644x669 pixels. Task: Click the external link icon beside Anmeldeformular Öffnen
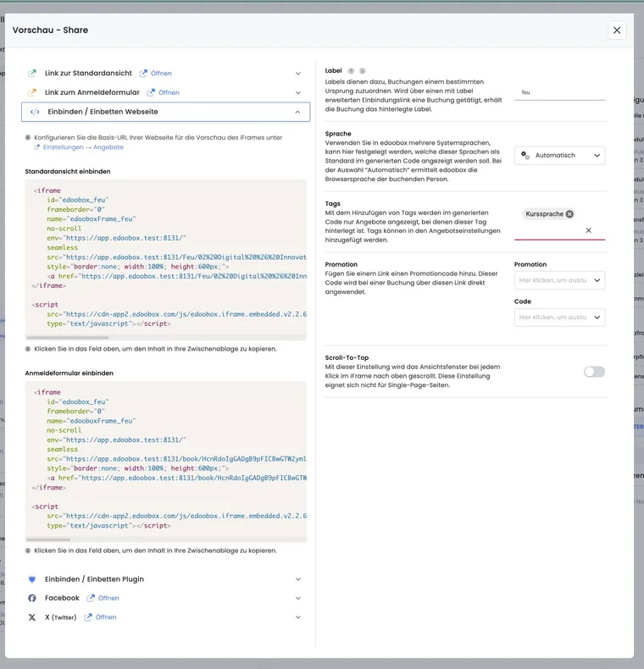click(151, 92)
